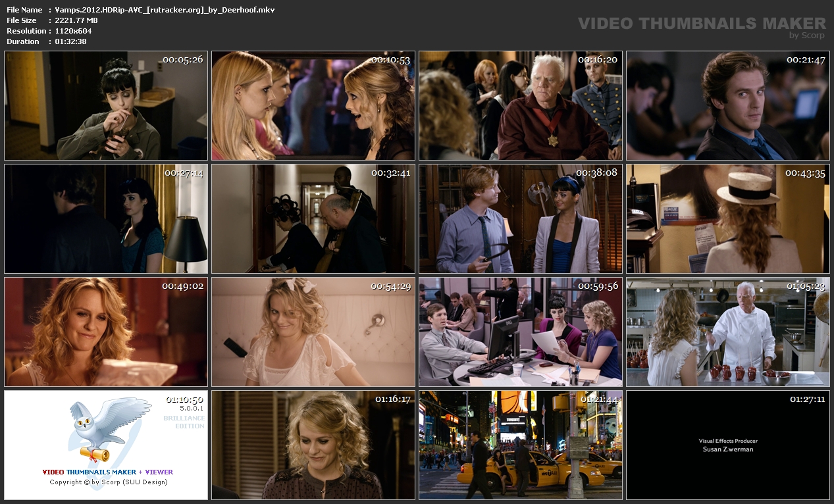Open the 00:54:29 frame

tap(313, 332)
